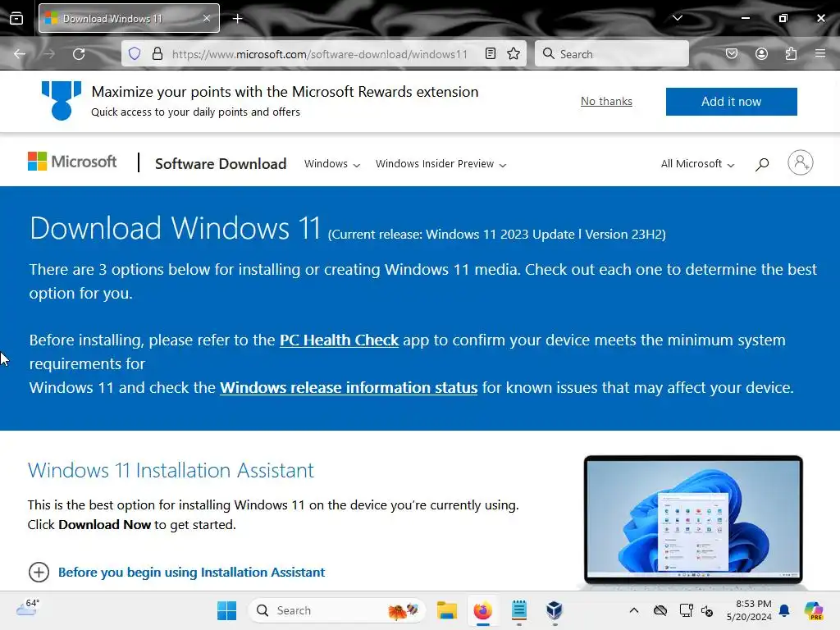The height and width of the screenshot is (630, 840).
Task: Click the taskbar Search box
Action: pyautogui.click(x=336, y=610)
